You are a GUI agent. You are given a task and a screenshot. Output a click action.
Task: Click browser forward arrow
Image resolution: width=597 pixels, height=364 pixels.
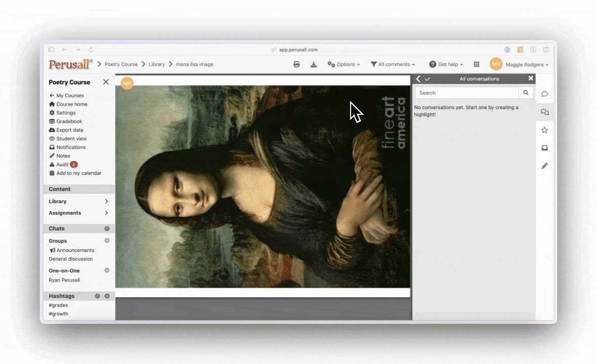(77, 50)
